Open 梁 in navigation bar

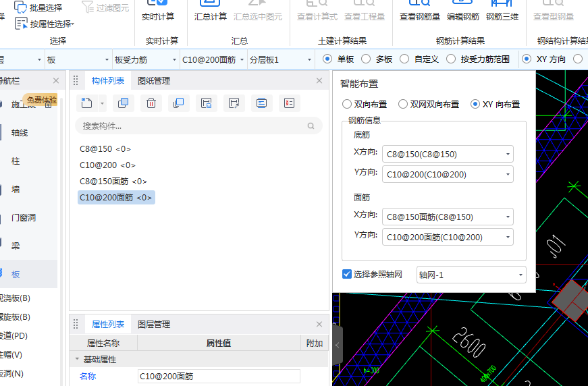click(x=16, y=246)
